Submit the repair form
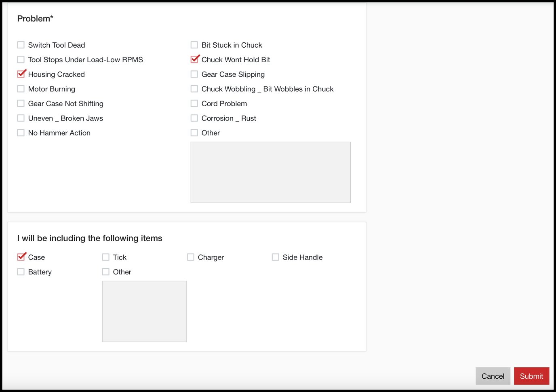The height and width of the screenshot is (392, 556). pyautogui.click(x=531, y=376)
